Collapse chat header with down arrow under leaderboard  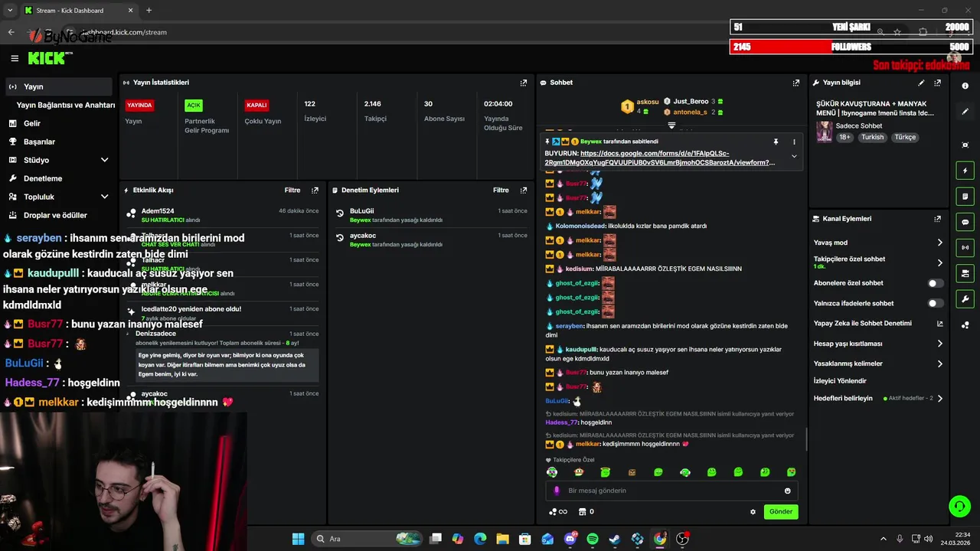click(671, 125)
